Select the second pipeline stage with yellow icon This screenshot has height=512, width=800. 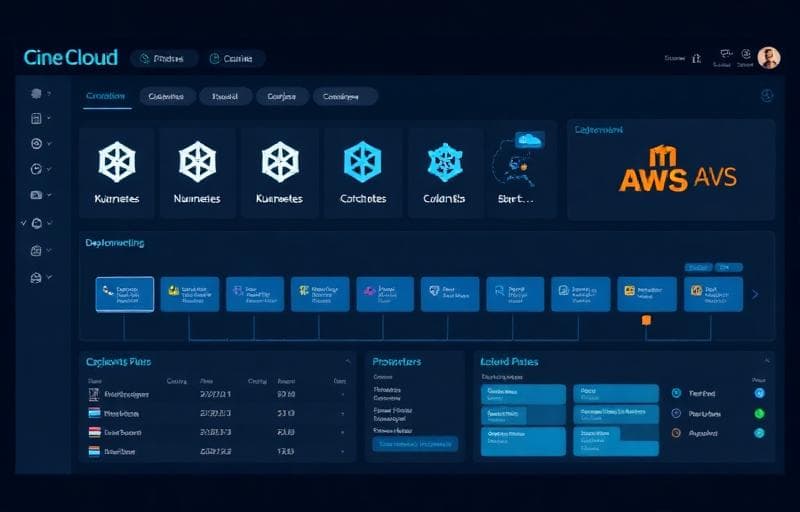pos(190,294)
